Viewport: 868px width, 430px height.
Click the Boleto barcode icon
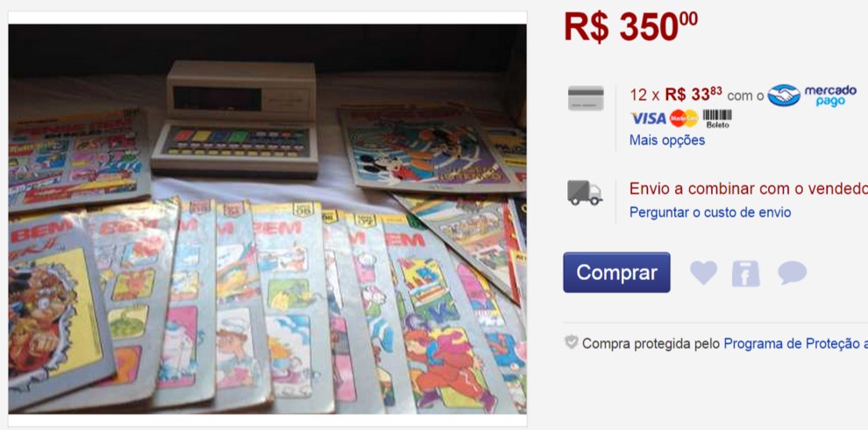pyautogui.click(x=717, y=118)
